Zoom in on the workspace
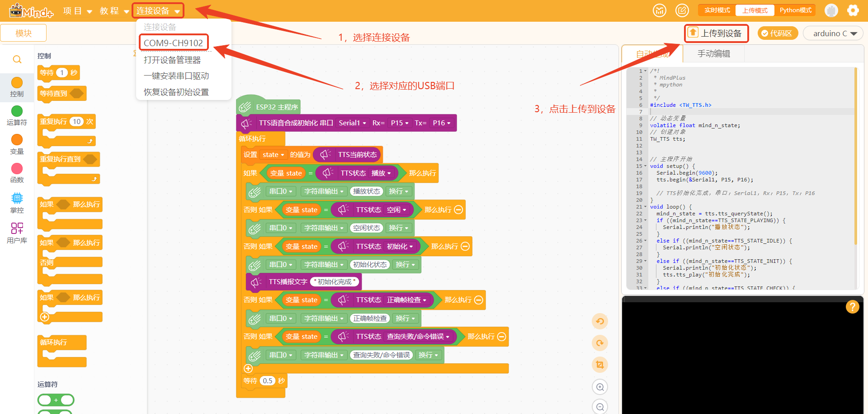Image resolution: width=868 pixels, height=414 pixels. click(x=600, y=387)
